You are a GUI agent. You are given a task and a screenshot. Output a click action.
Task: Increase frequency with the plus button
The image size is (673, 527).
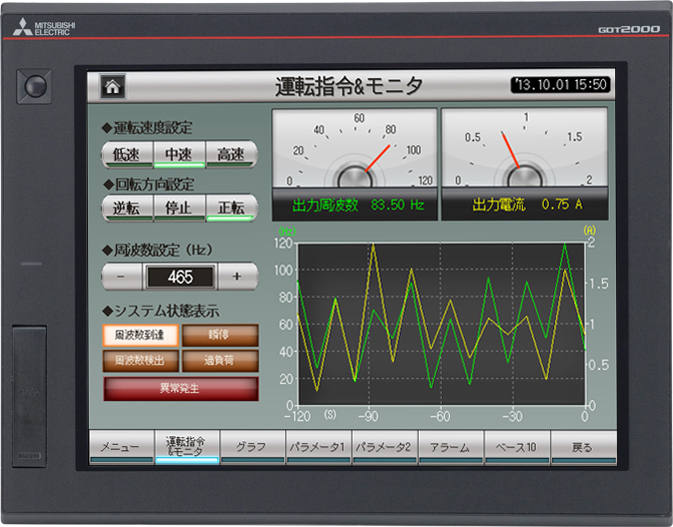pyautogui.click(x=237, y=277)
